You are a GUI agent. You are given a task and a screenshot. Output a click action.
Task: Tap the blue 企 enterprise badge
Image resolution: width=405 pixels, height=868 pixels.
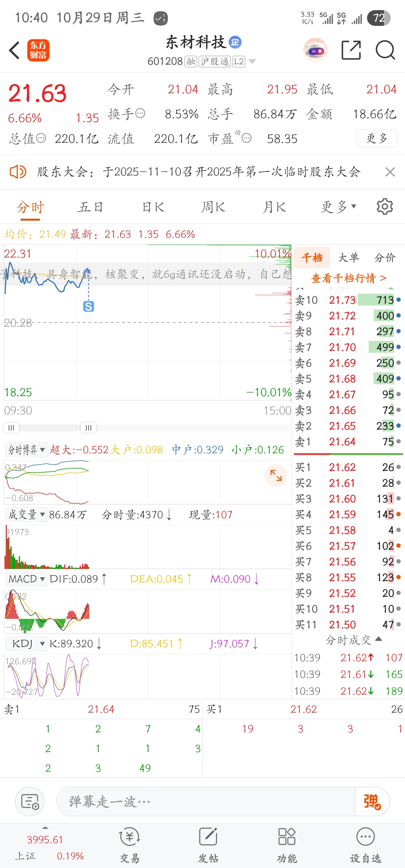pyautogui.click(x=235, y=42)
